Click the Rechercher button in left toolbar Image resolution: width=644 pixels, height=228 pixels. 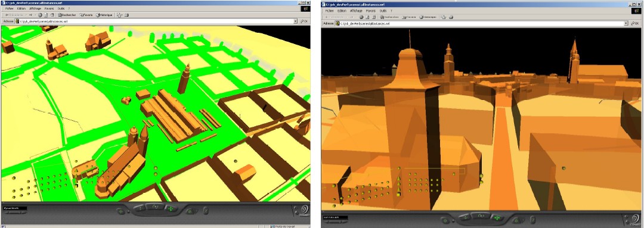coord(67,15)
